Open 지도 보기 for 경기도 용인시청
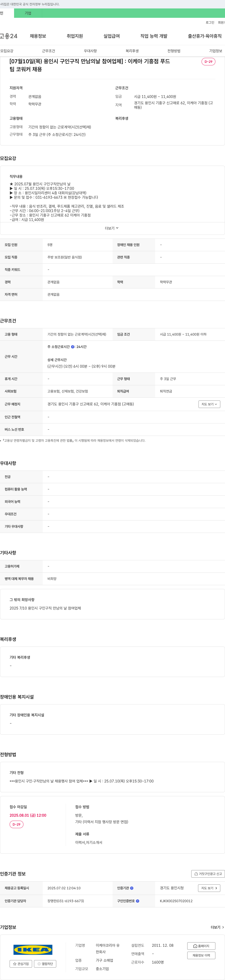 pos(209,888)
